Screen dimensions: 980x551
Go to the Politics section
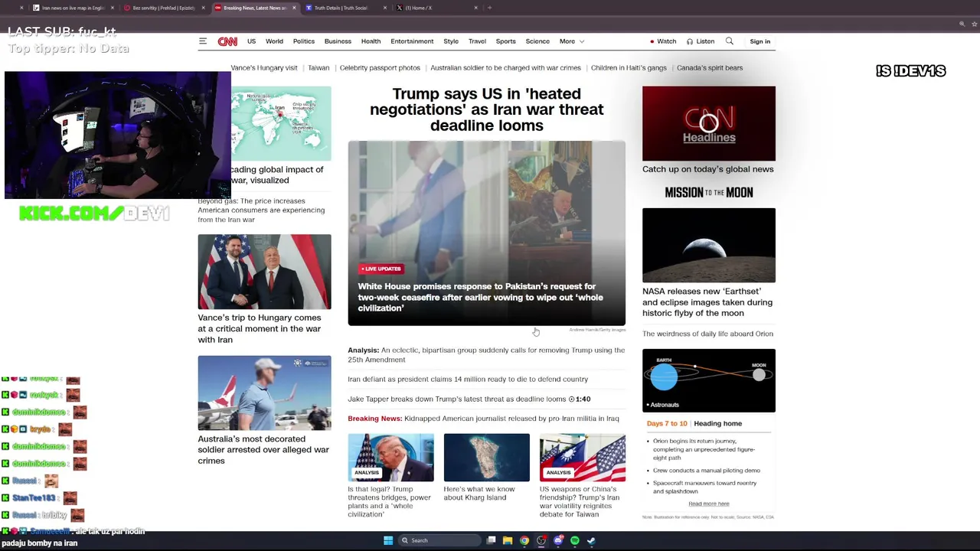click(x=304, y=41)
